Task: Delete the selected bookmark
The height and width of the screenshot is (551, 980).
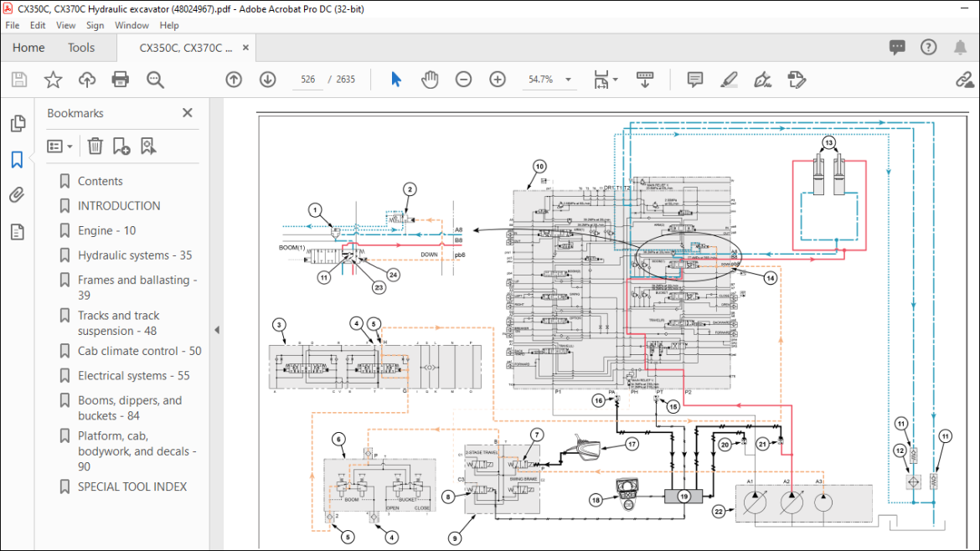Action: [x=95, y=147]
